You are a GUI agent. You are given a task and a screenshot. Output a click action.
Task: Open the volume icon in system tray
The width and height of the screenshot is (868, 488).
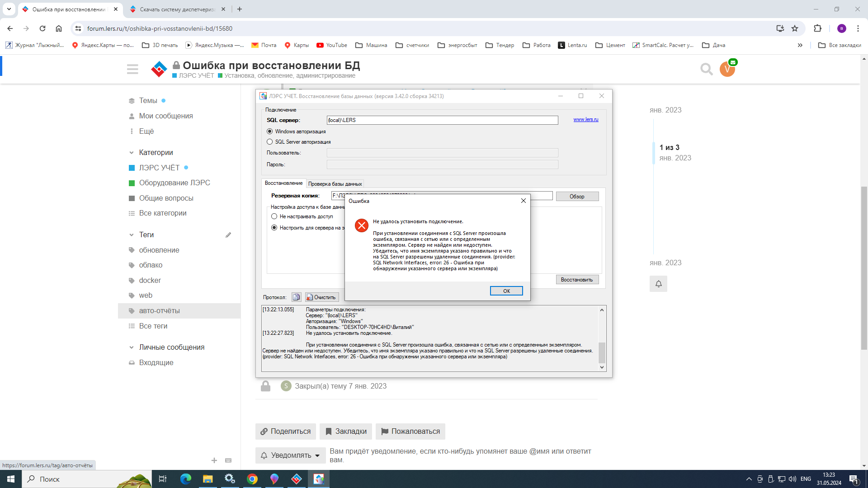793,479
